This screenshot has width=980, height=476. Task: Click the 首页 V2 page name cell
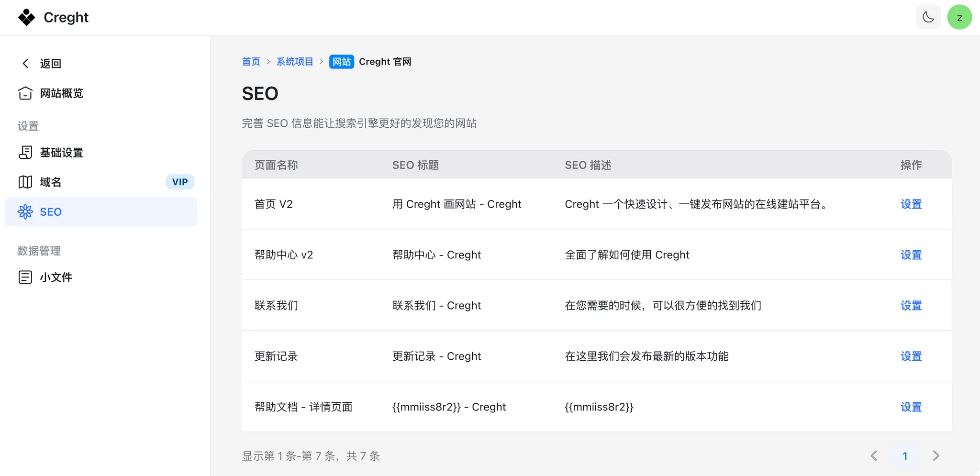(273, 204)
